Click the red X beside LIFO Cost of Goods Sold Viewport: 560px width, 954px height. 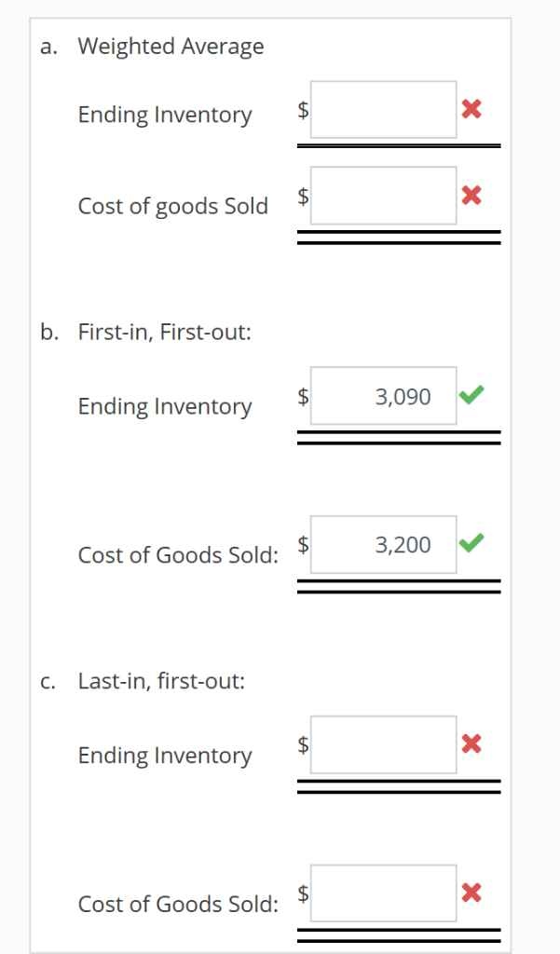[471, 893]
